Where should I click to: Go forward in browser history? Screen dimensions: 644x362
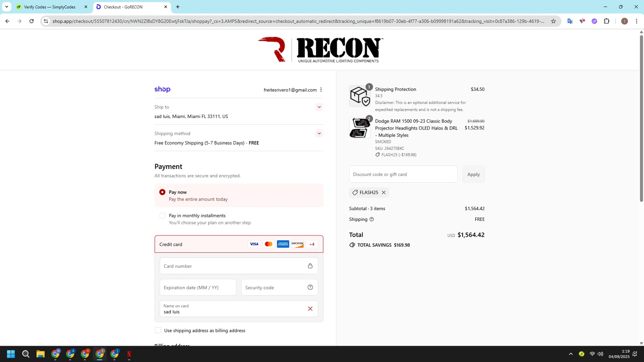[19, 21]
